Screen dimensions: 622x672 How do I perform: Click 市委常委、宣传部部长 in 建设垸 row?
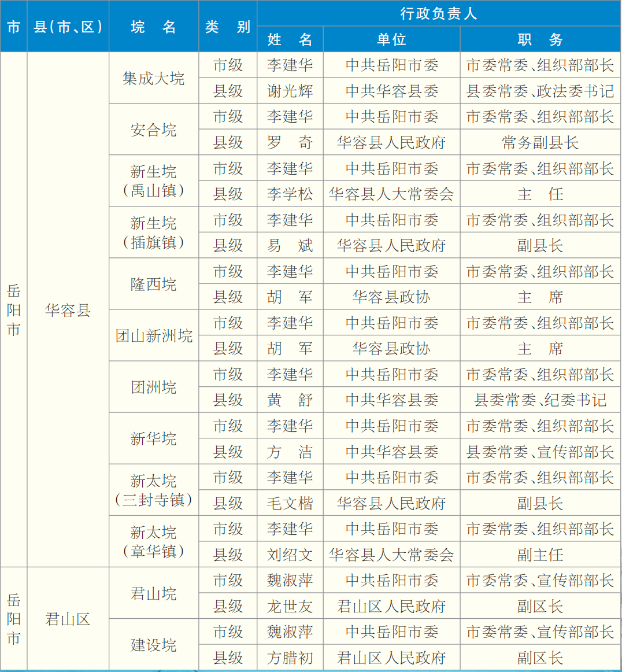point(540,632)
